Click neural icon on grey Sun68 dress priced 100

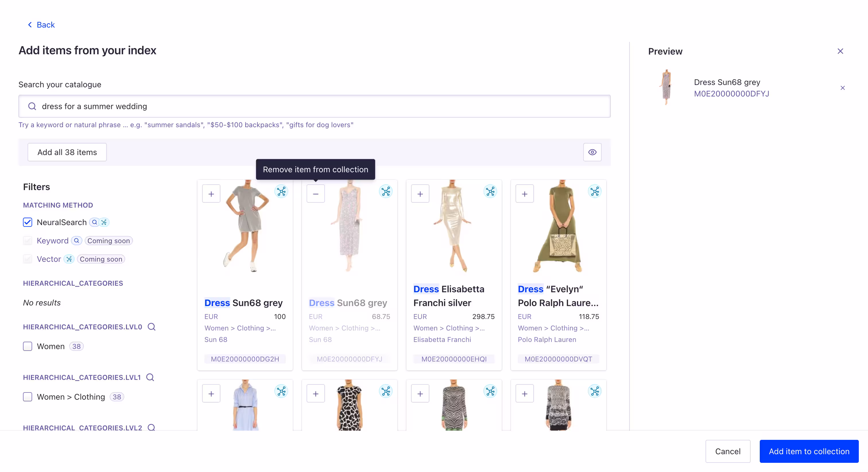281,191
